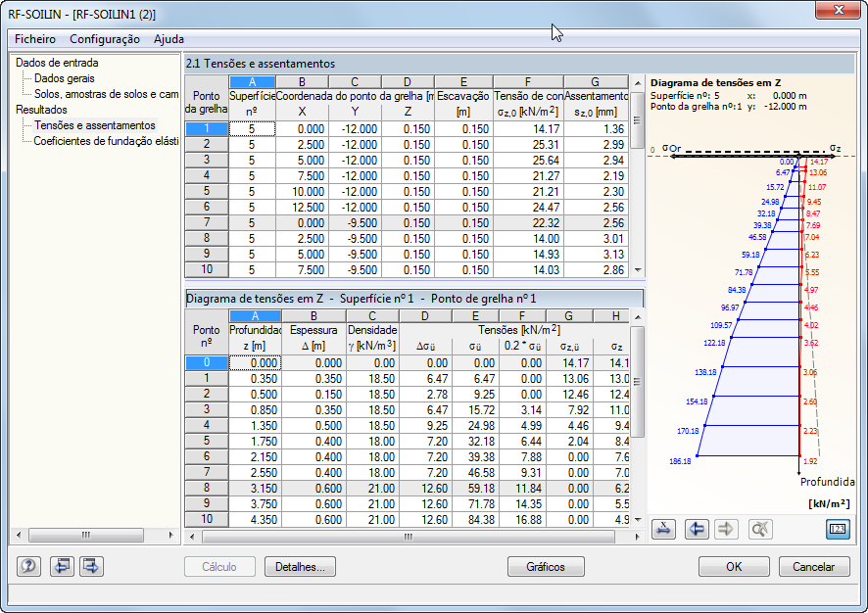Screen dimensions: 868x613
Task: Click left arrow of navigator horizontal scrollbar
Action: [19, 535]
